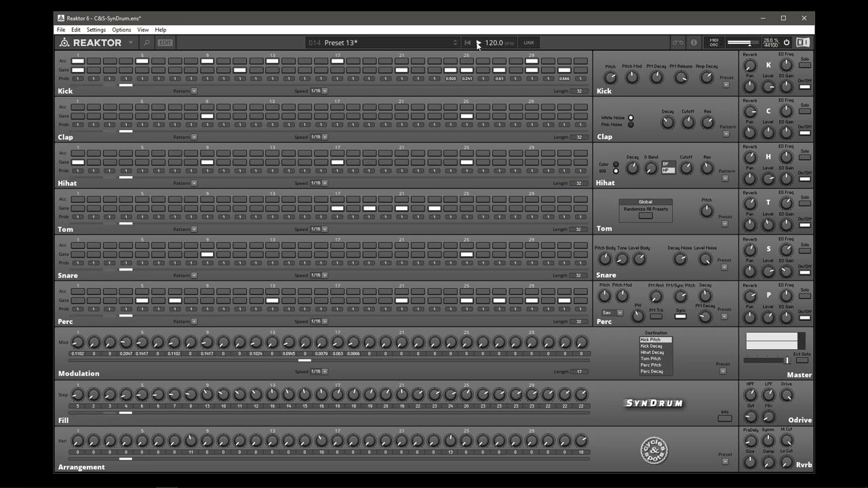Select Hihat Color mode radio

[616, 164]
